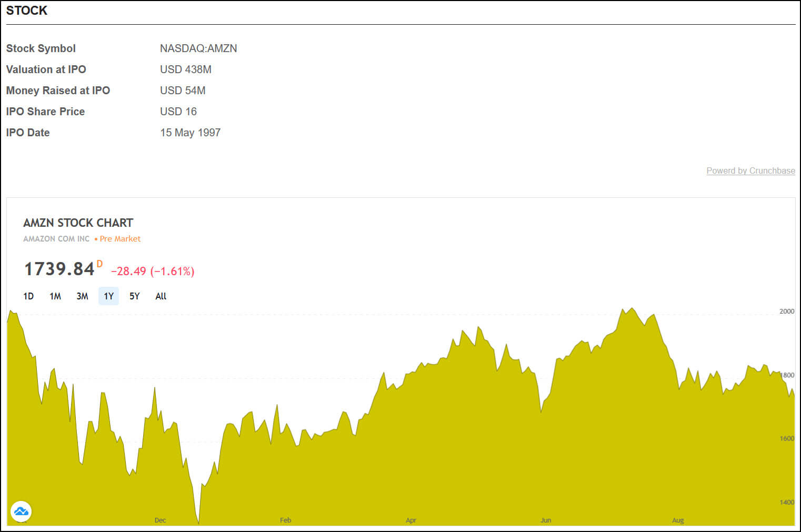This screenshot has height=532, width=801.
Task: Click the USD 54M money raised value
Action: pyautogui.click(x=183, y=91)
